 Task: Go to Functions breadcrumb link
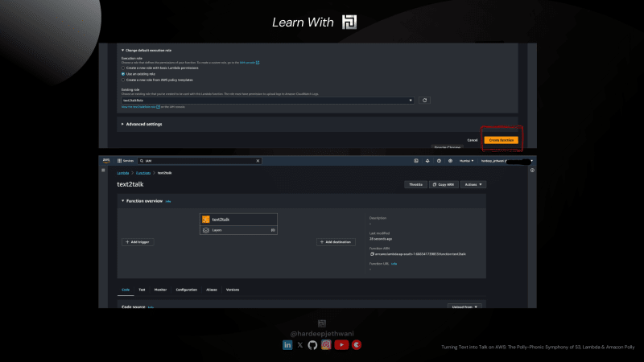(x=143, y=173)
